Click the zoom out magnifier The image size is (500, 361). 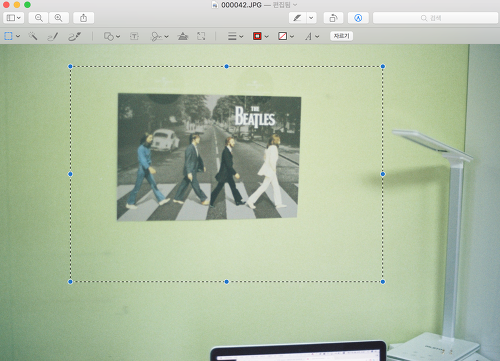pos(39,18)
